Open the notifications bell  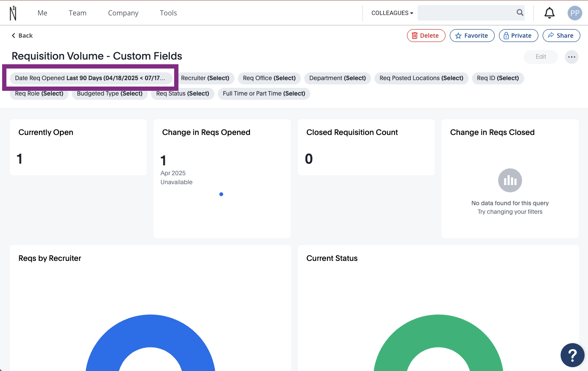(x=549, y=13)
